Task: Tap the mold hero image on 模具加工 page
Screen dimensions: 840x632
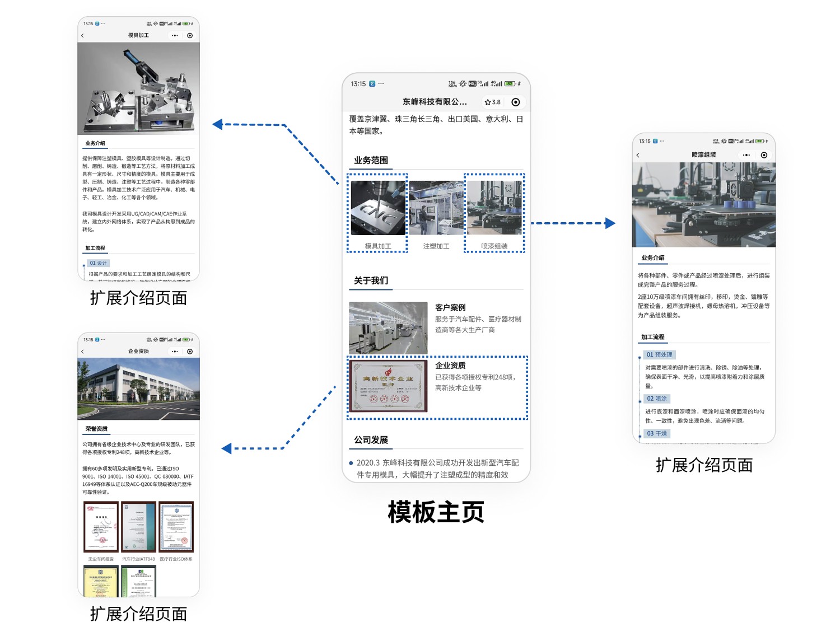Action: [x=138, y=88]
